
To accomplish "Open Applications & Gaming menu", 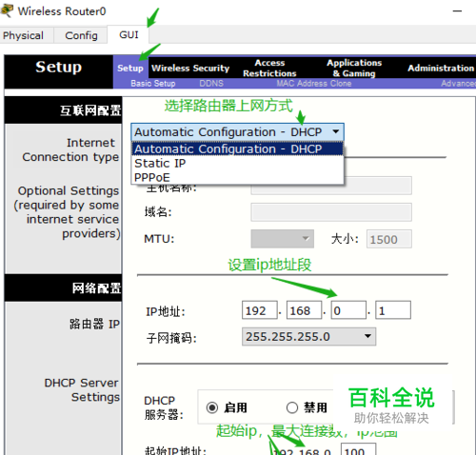I will pyautogui.click(x=354, y=68).
